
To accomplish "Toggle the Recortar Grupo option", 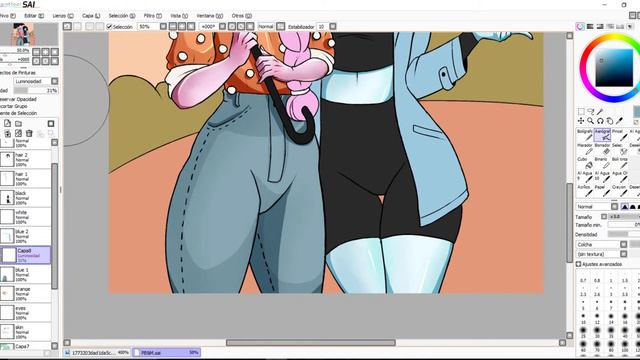I will coord(13,106).
